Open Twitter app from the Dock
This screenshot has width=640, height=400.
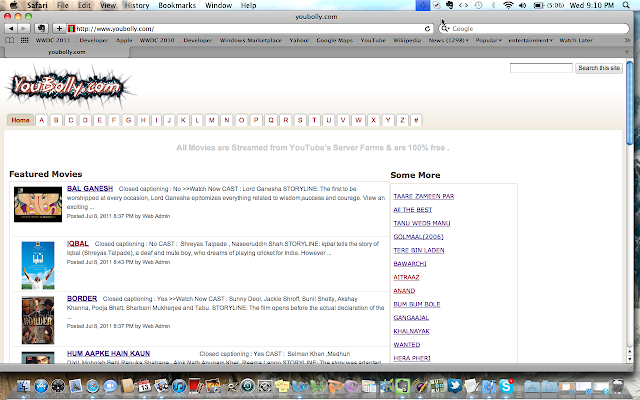(x=454, y=385)
